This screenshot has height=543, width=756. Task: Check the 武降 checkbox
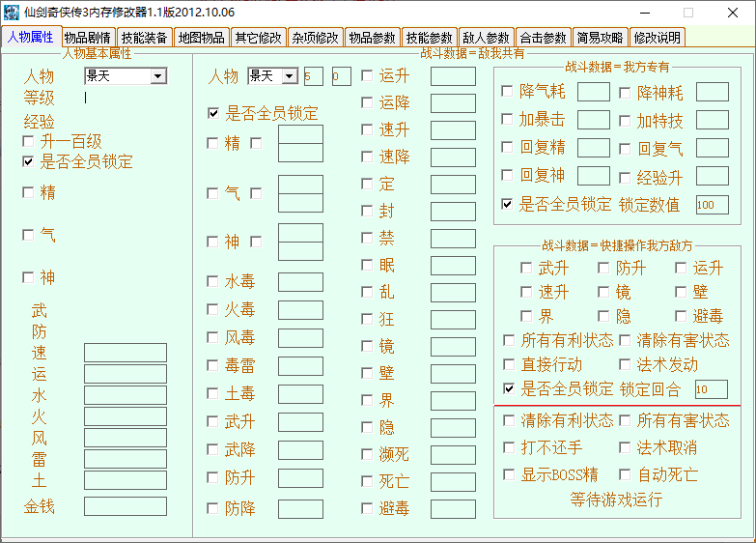(x=212, y=450)
